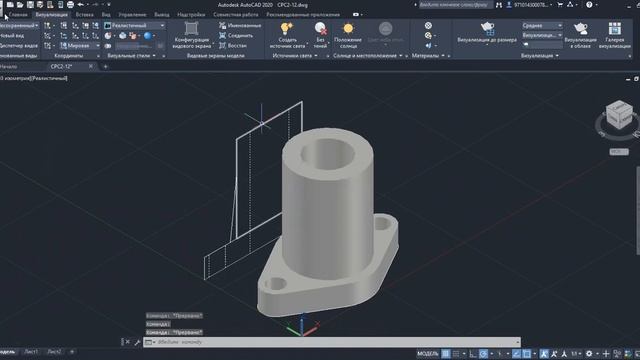Open the Реалистичный visual style dropdown
Viewport: 640px width, 360px height.
coord(135,25)
